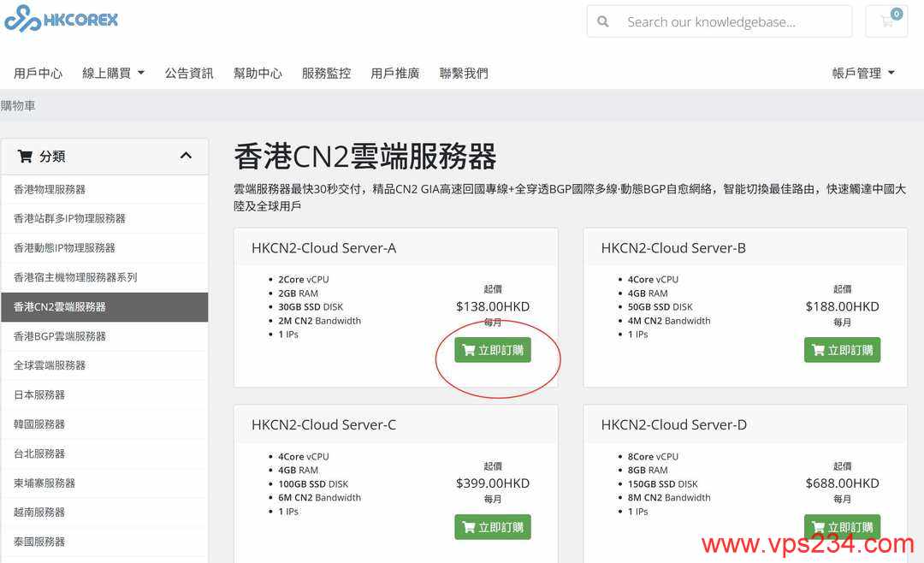Click the HKCOREX logo

pyautogui.click(x=62, y=19)
